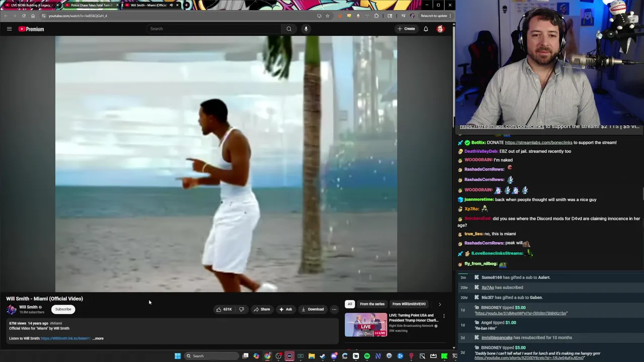Open LIVE: Turning Point USA video title
This screenshot has height=362, width=644.
point(413,318)
